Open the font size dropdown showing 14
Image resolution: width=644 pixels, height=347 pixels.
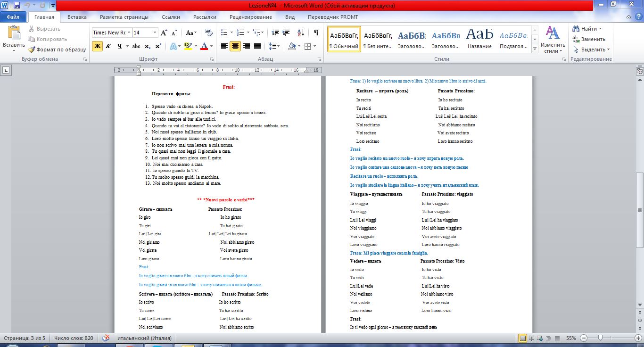(x=155, y=33)
